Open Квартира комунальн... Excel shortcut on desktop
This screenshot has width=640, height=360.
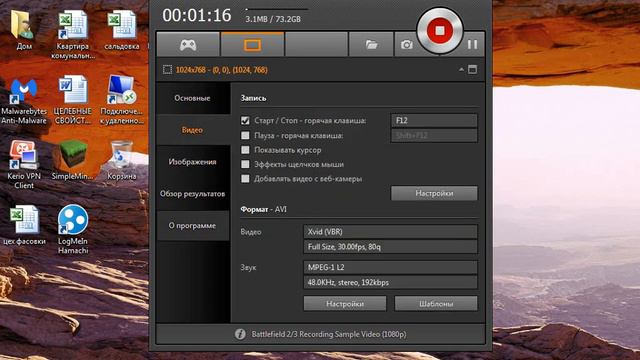click(73, 35)
